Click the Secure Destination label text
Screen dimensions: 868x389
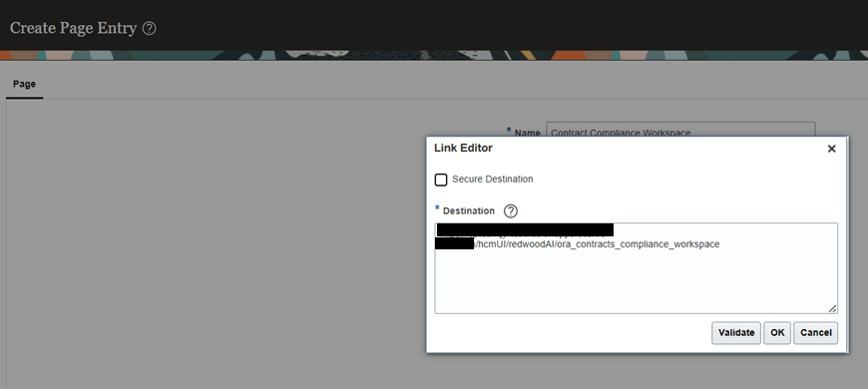click(x=493, y=180)
